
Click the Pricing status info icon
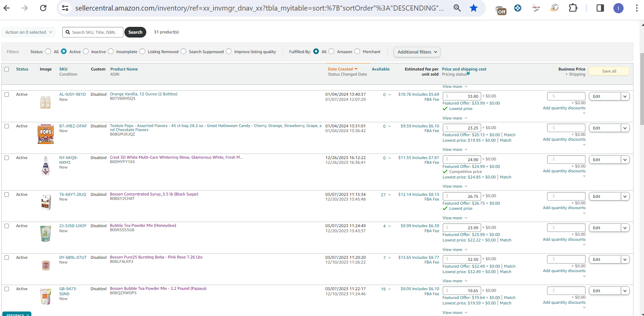[468, 74]
